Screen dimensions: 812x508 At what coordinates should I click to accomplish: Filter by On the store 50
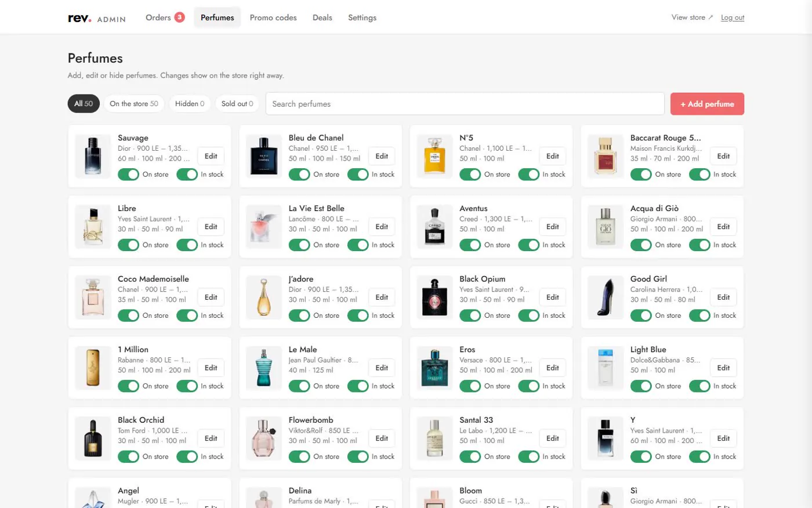click(x=134, y=104)
